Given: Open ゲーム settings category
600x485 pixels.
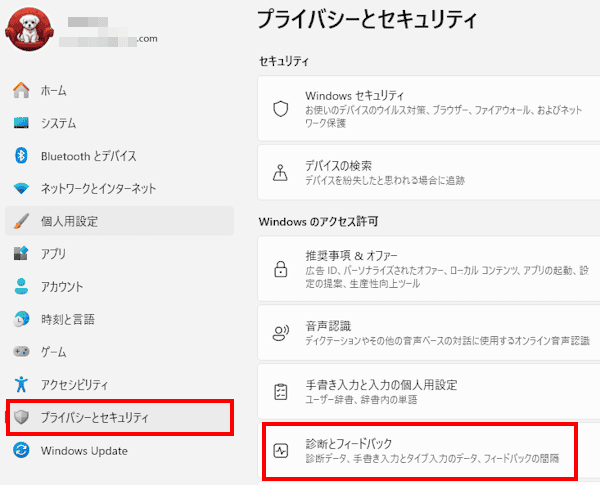Looking at the screenshot, I should 119,351.
